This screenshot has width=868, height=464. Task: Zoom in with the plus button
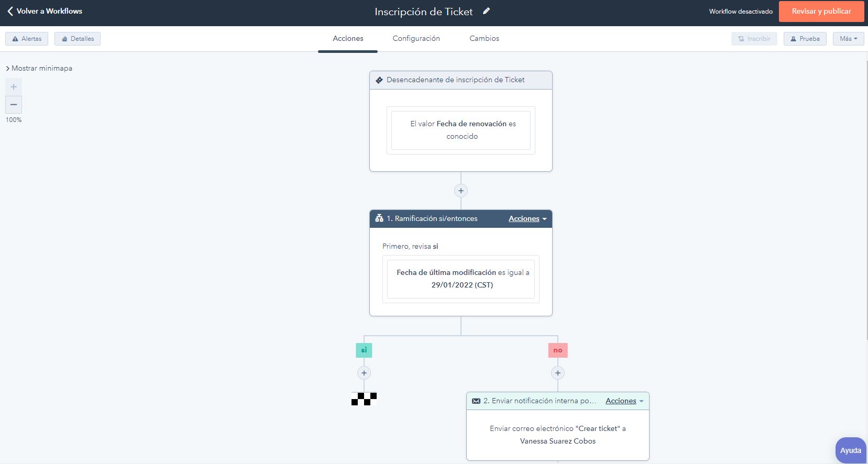14,87
